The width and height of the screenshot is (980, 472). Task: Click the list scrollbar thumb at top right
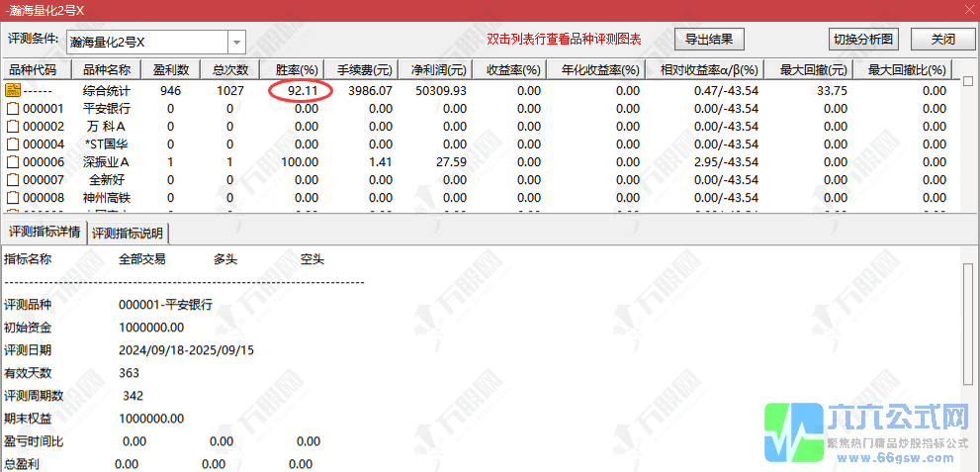(x=968, y=81)
